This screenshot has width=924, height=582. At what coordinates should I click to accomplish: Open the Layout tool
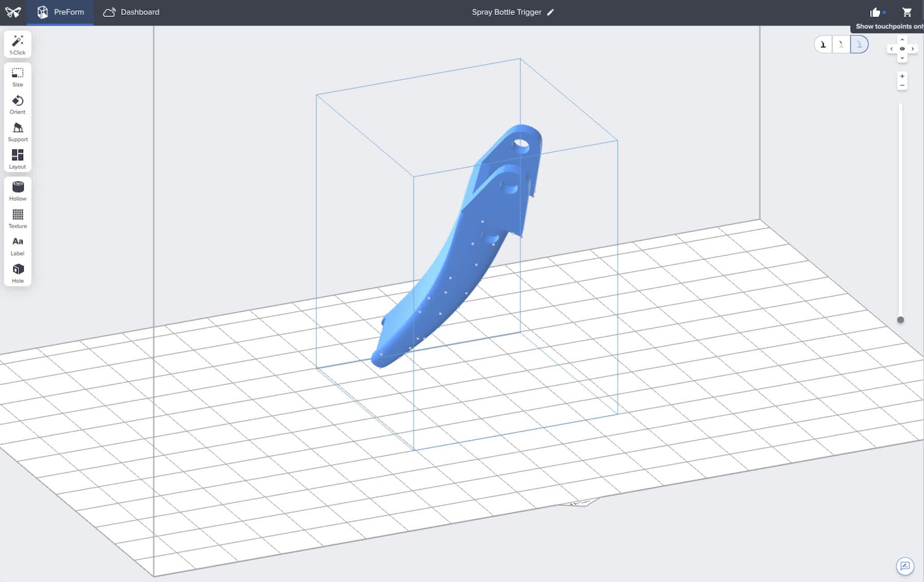17,159
